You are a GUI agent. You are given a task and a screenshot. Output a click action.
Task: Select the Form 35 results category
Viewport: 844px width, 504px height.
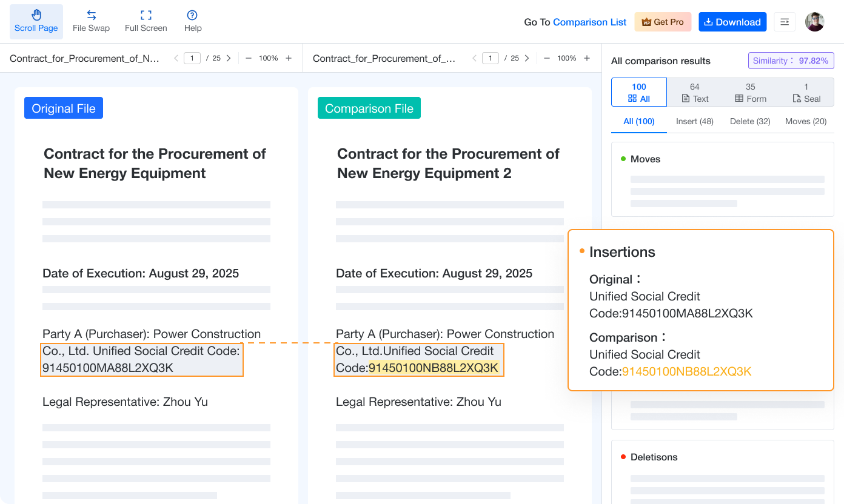pos(751,92)
